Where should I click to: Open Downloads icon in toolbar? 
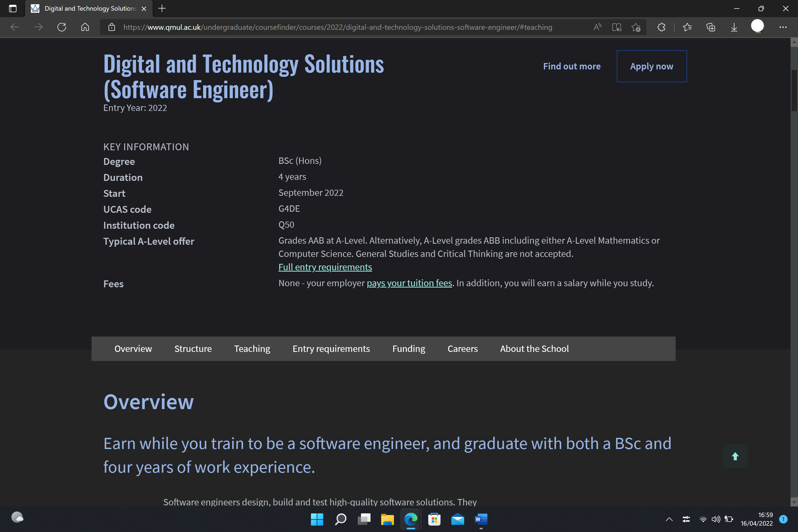[734, 27]
